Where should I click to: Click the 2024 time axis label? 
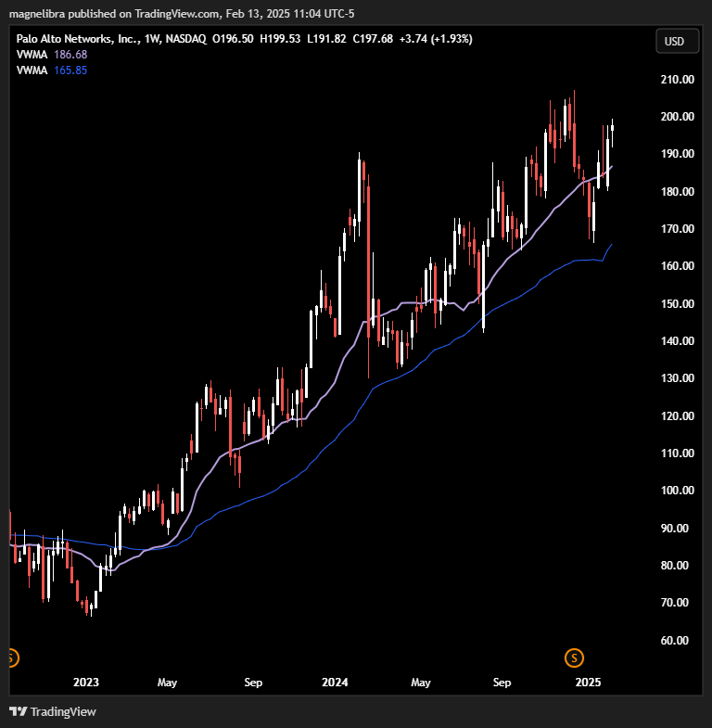pyautogui.click(x=335, y=682)
